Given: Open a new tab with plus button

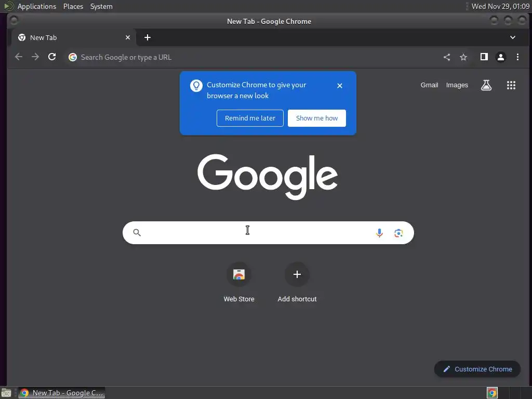Looking at the screenshot, I should click(x=147, y=37).
